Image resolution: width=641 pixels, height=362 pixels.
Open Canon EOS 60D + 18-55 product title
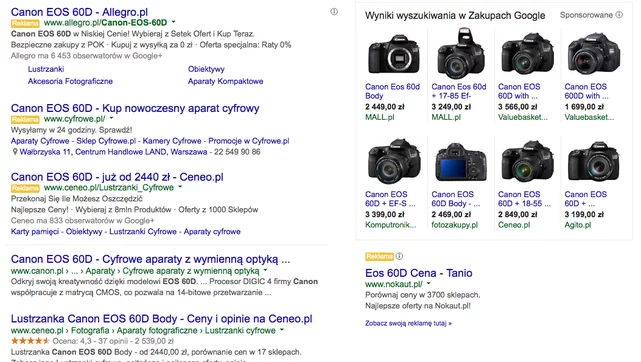[x=524, y=199]
